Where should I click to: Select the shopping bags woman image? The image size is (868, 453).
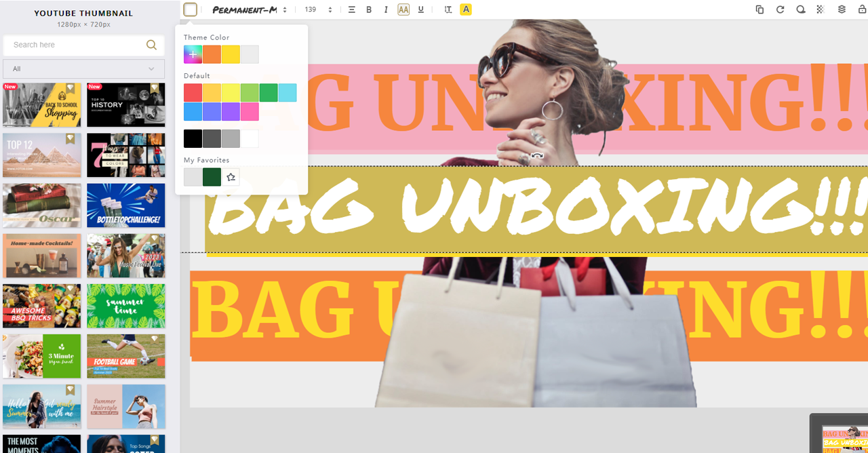click(x=536, y=332)
